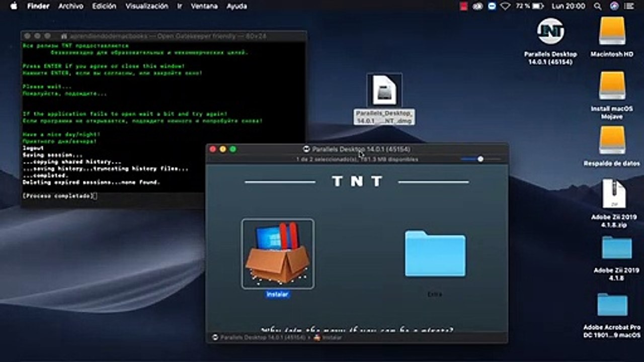Open Adobe Zii 2019 4.1.8 folder
Viewport: 644px width, 362px height.
pyautogui.click(x=617, y=248)
